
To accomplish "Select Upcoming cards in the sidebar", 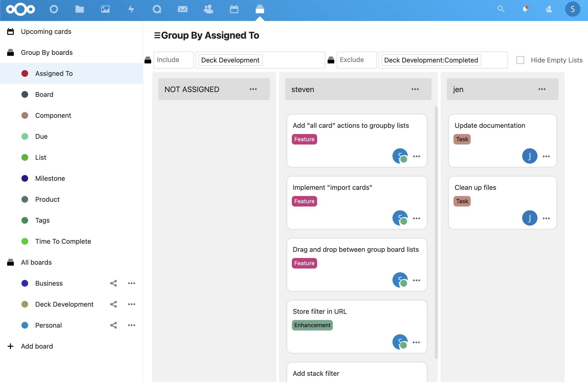I will 46,32.
